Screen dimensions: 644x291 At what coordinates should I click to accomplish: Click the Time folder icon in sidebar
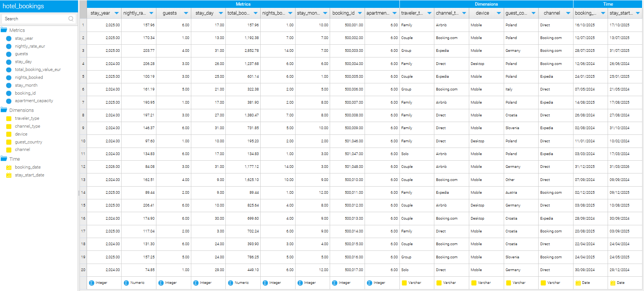(x=4, y=159)
